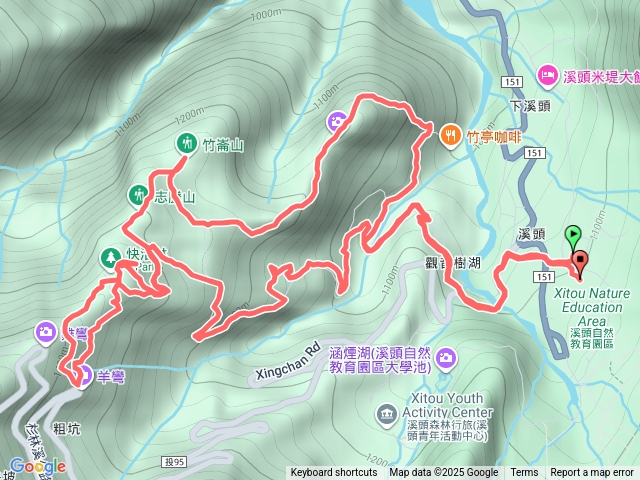Click the Google logo
This screenshot has height=480, width=640.
point(38,467)
